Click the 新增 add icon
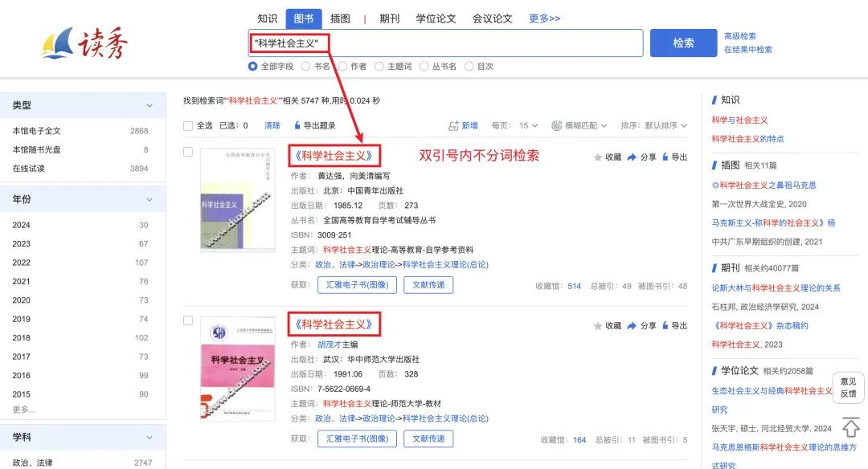The height and width of the screenshot is (469, 868). (453, 125)
